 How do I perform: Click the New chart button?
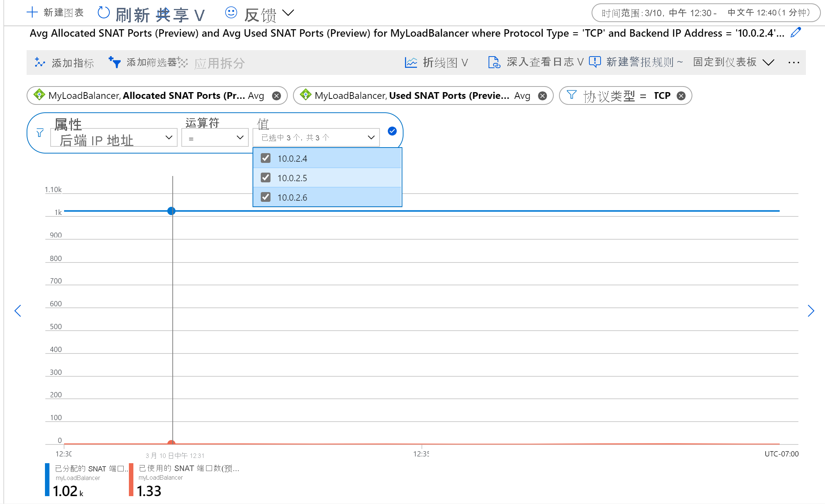pyautogui.click(x=55, y=12)
